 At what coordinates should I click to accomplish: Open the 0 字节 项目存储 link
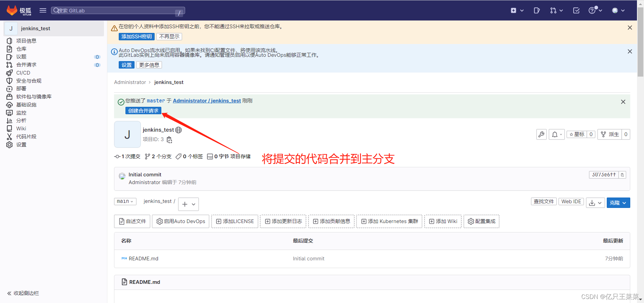[229, 157]
